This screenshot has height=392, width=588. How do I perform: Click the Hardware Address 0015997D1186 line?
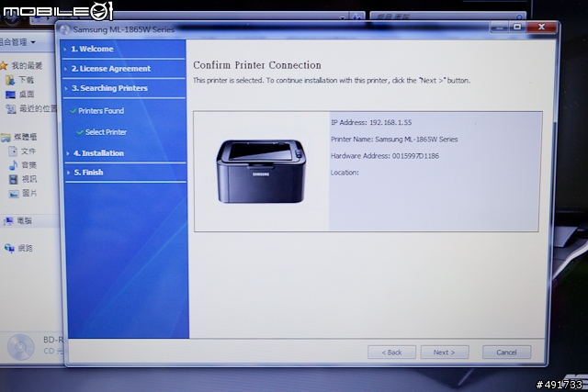click(385, 156)
